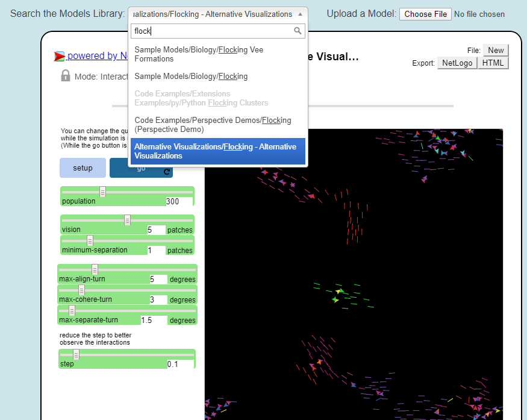This screenshot has width=527, height=420.
Task: Export model as NetLogo
Action: point(457,63)
